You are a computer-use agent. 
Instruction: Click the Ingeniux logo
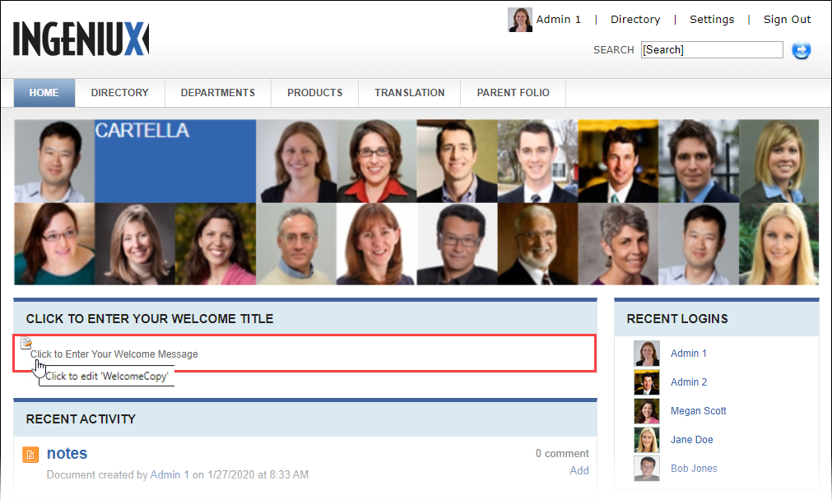[x=81, y=39]
